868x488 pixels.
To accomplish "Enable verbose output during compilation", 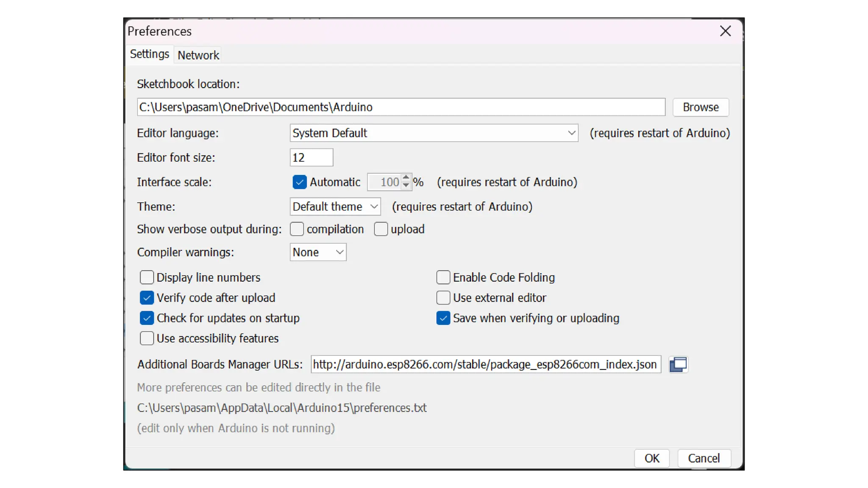I will pos(297,229).
